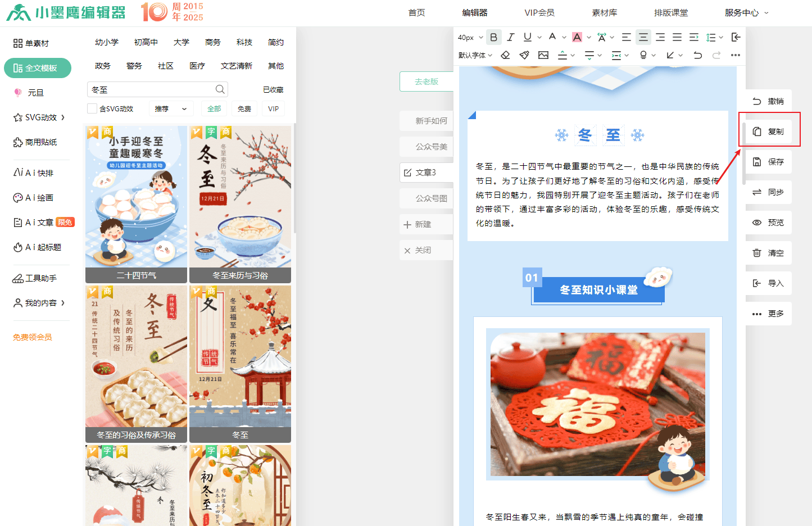
Task: Open the 默认字体 font family dropdown
Action: 475,55
